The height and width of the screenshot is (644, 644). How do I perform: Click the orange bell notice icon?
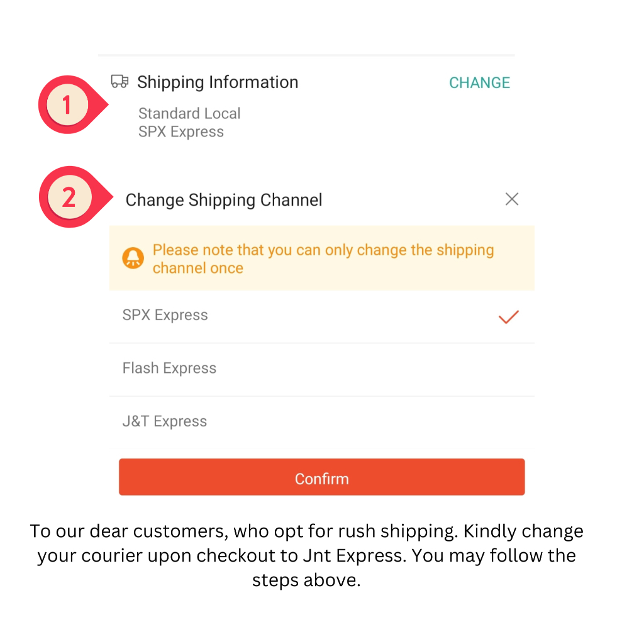(133, 258)
